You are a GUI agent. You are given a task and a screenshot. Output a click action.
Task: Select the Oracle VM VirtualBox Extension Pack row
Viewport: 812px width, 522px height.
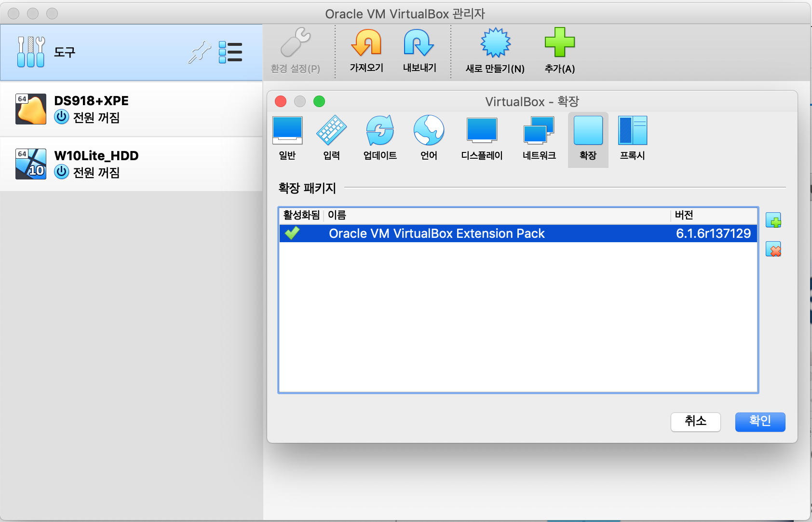518,234
